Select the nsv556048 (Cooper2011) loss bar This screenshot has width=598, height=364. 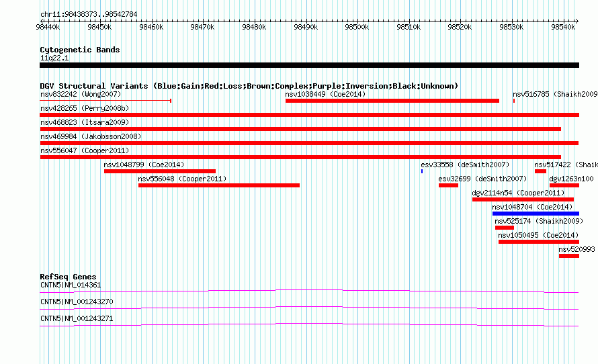pos(219,185)
